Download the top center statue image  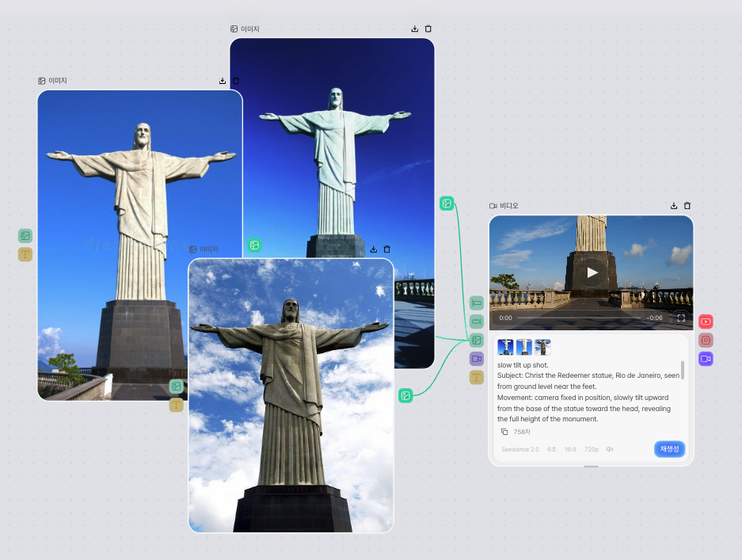pyautogui.click(x=414, y=29)
